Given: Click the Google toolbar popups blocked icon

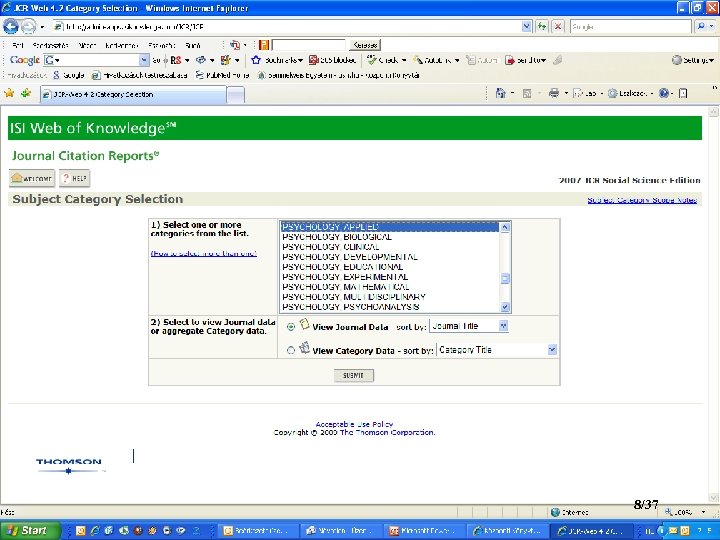Looking at the screenshot, I should tap(314, 60).
